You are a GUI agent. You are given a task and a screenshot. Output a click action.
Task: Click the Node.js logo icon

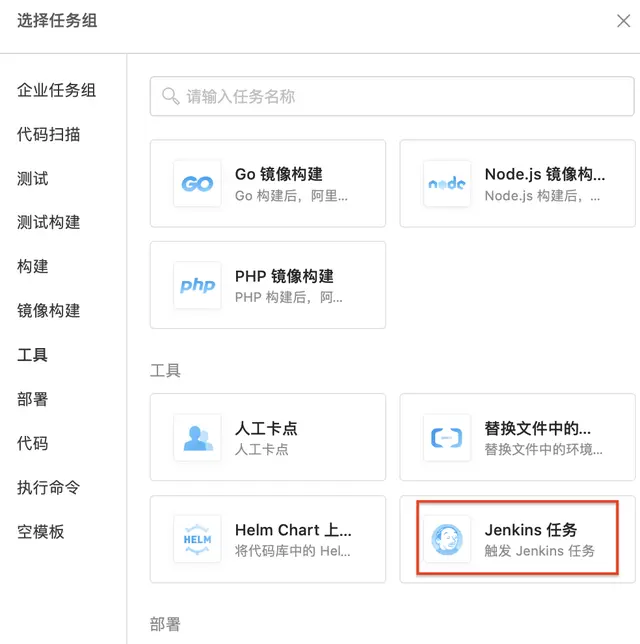[447, 184]
